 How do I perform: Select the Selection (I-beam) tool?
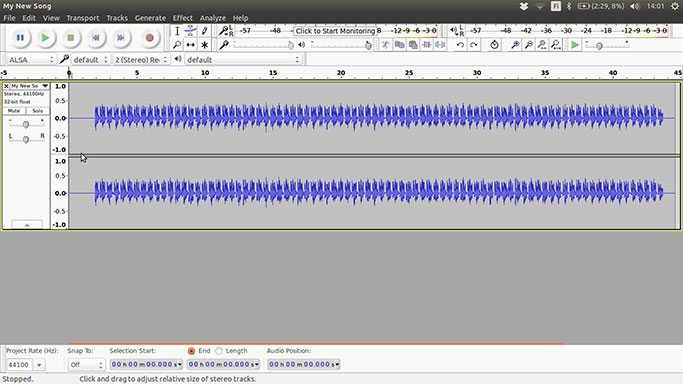[177, 31]
